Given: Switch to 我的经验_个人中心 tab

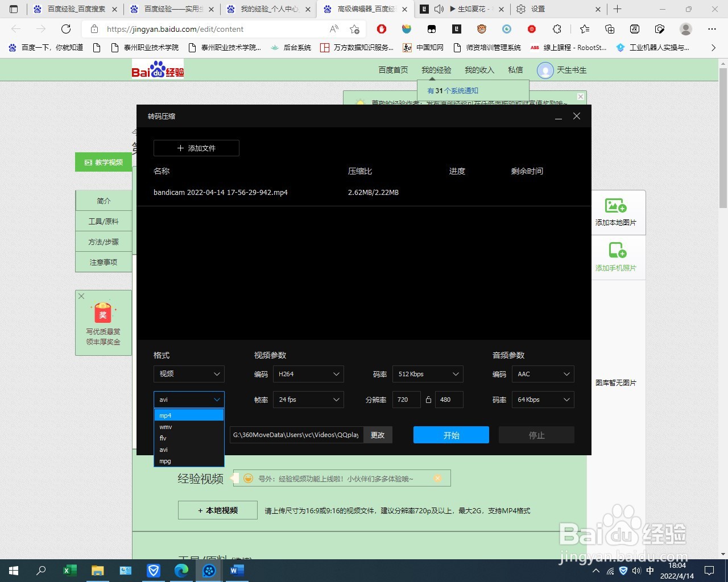Looking at the screenshot, I should [269, 9].
